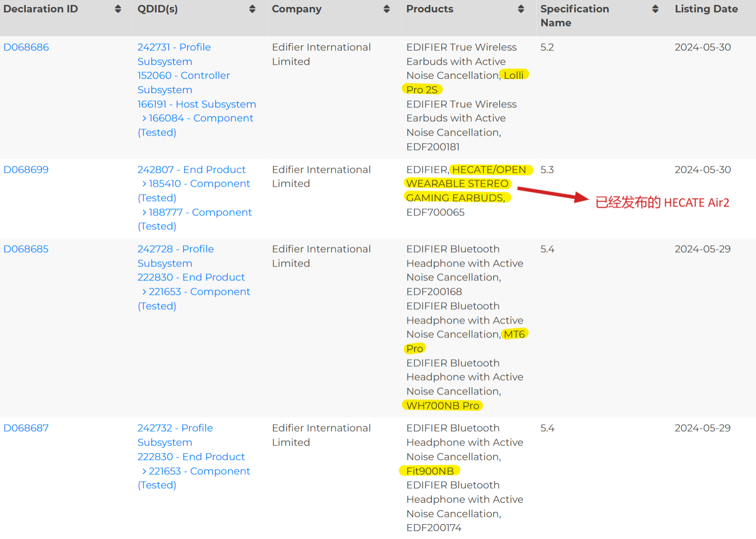Expand the 185410 Component entry
756x539 pixels.
coord(144,184)
